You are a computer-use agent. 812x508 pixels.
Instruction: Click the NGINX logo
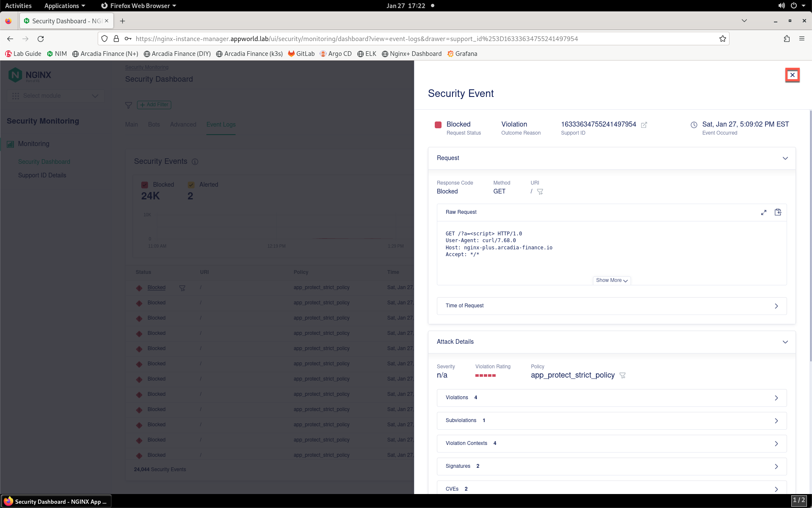pos(30,75)
